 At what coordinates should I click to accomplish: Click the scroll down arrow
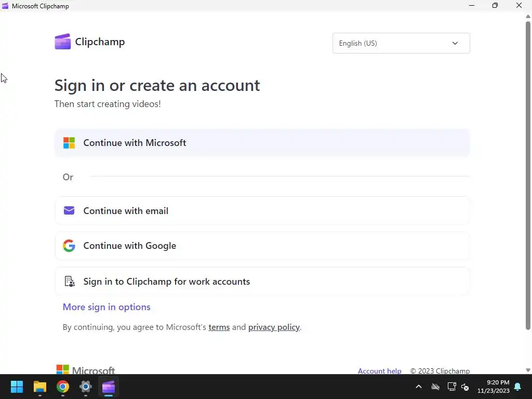[x=528, y=370]
